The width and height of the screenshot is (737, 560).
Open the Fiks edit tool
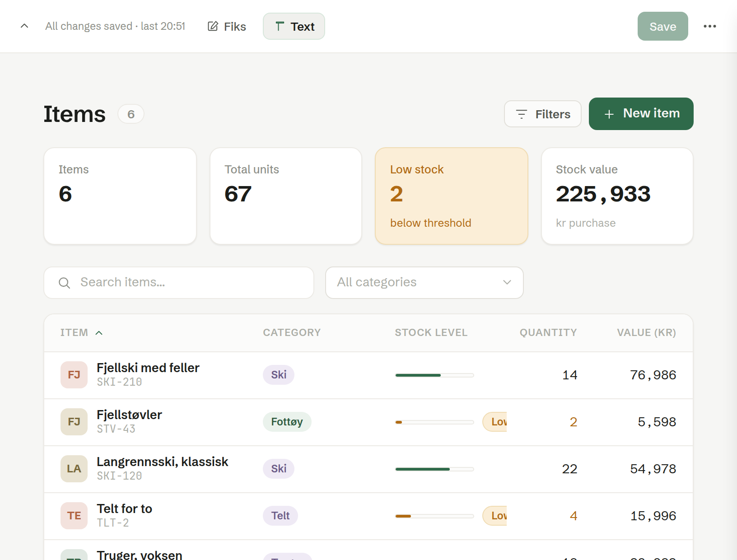point(227,27)
